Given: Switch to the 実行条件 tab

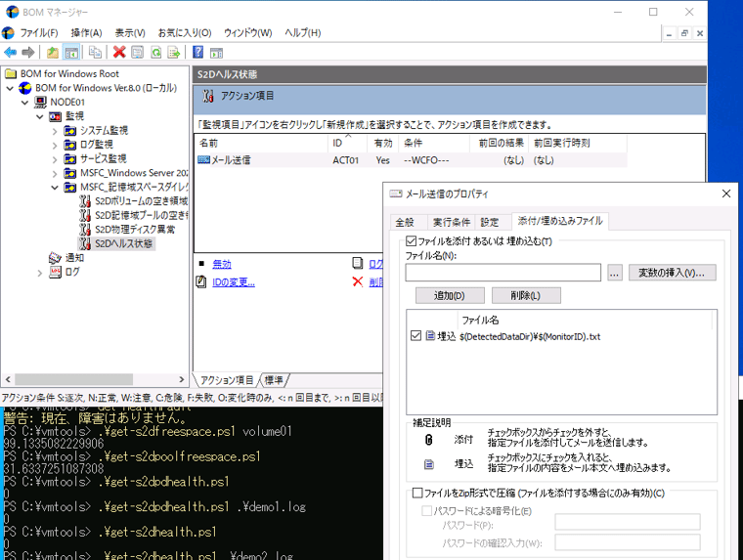Looking at the screenshot, I should coord(452,222).
